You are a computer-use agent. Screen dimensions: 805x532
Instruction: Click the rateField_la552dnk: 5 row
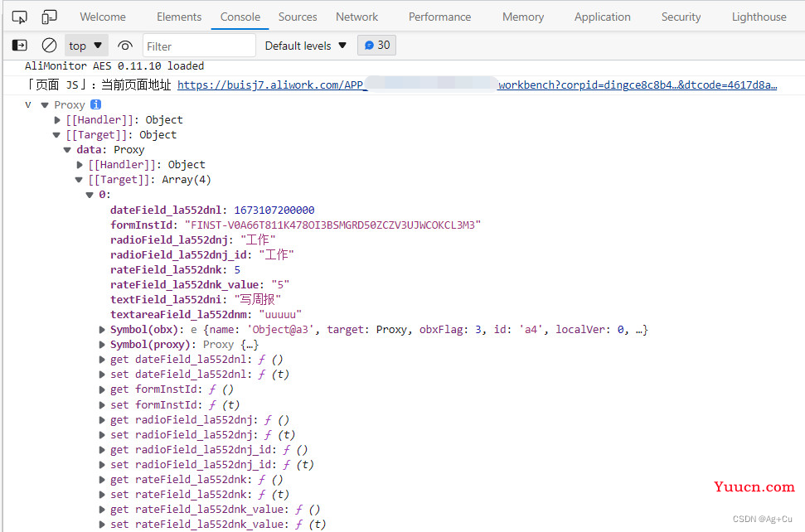click(175, 270)
